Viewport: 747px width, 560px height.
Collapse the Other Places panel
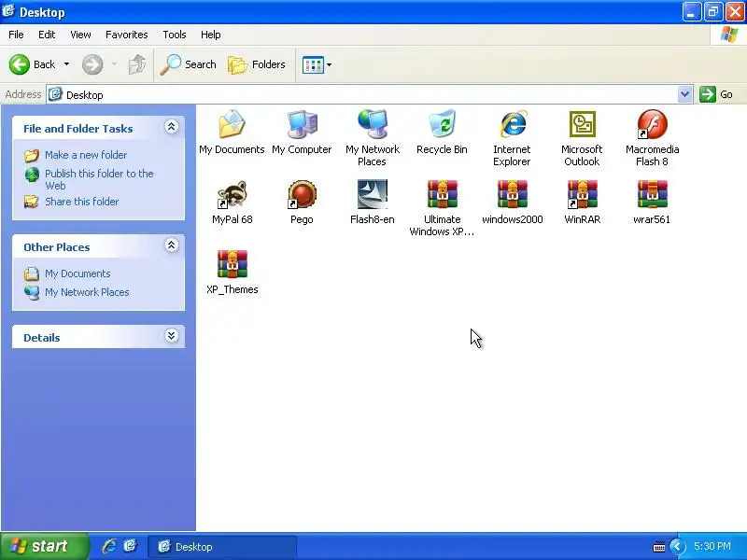(172, 245)
